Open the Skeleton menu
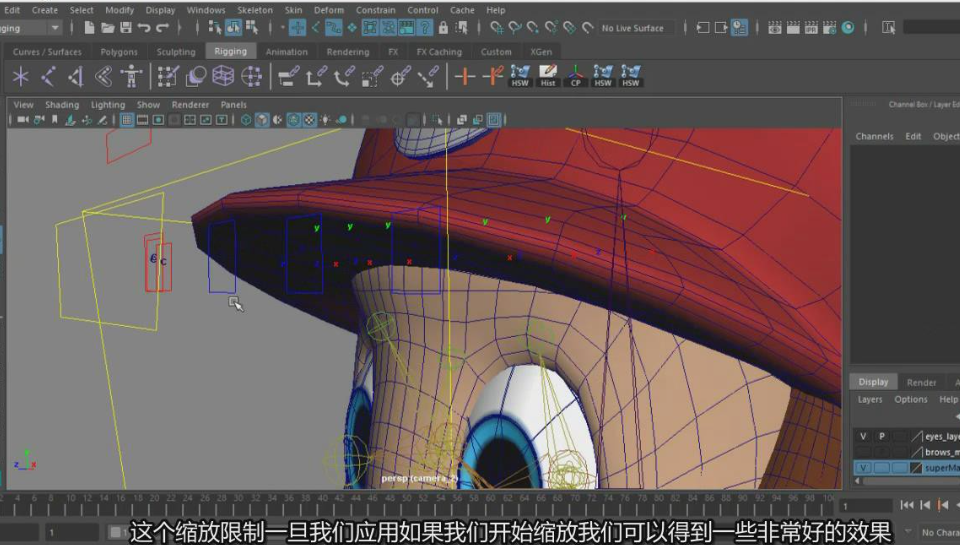Viewport: 960px width, 545px height. click(x=255, y=10)
